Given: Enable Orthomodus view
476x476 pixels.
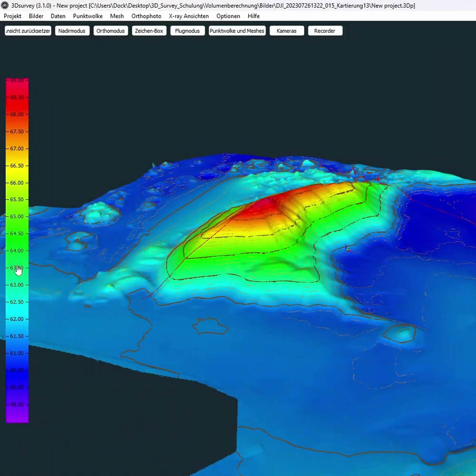Looking at the screenshot, I should (110, 31).
